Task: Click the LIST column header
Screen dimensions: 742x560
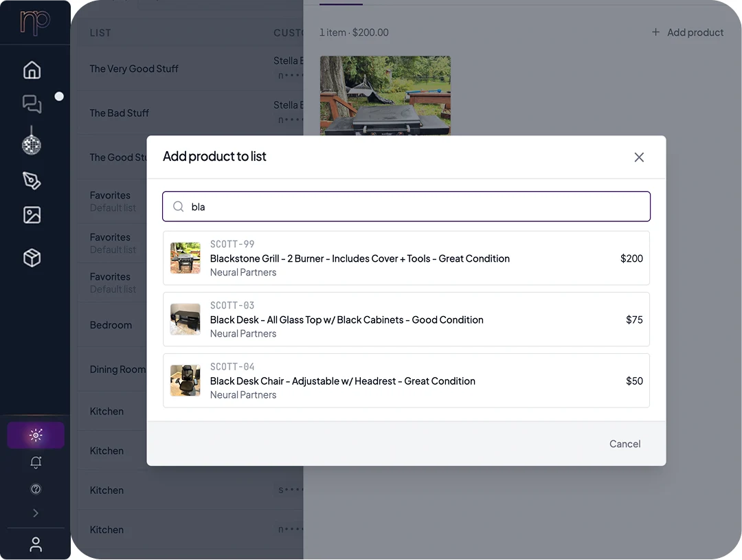Action: [x=100, y=33]
